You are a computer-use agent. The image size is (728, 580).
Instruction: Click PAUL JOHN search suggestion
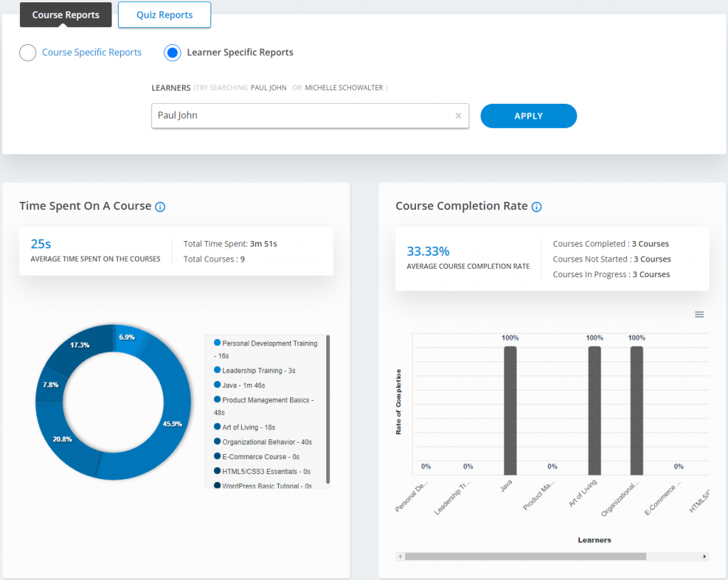(x=268, y=87)
